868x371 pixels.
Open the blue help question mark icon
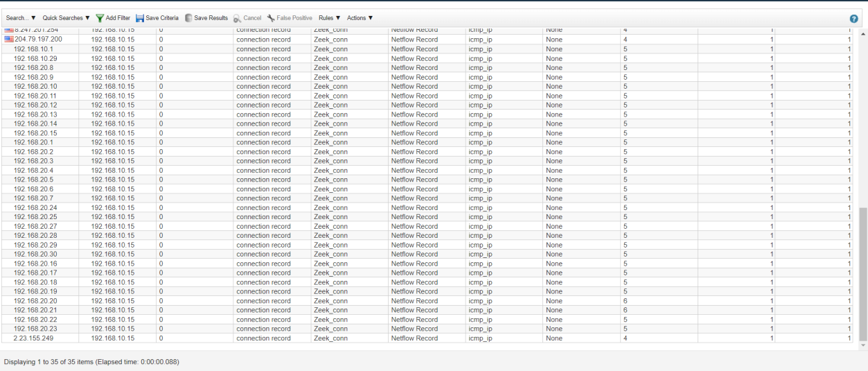(x=853, y=19)
